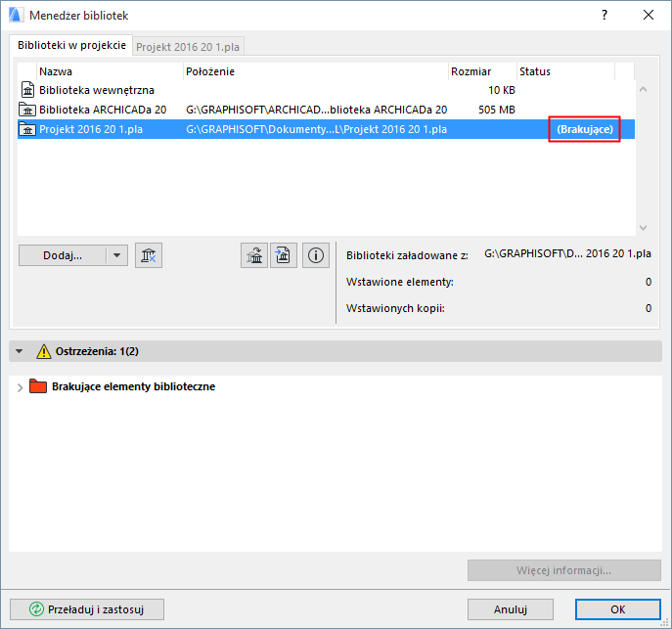The width and height of the screenshot is (672, 629).
Task: Click the Biblioteki załadowane z path value
Action: [567, 253]
